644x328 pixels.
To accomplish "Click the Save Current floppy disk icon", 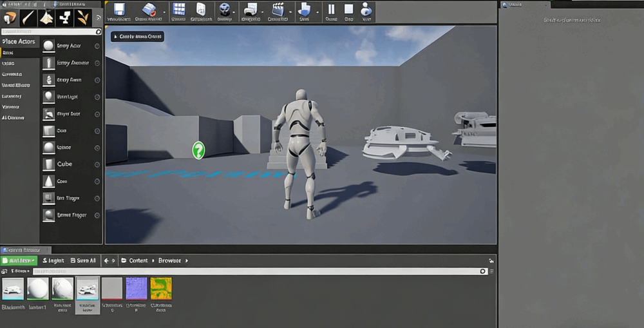I will [x=118, y=10].
